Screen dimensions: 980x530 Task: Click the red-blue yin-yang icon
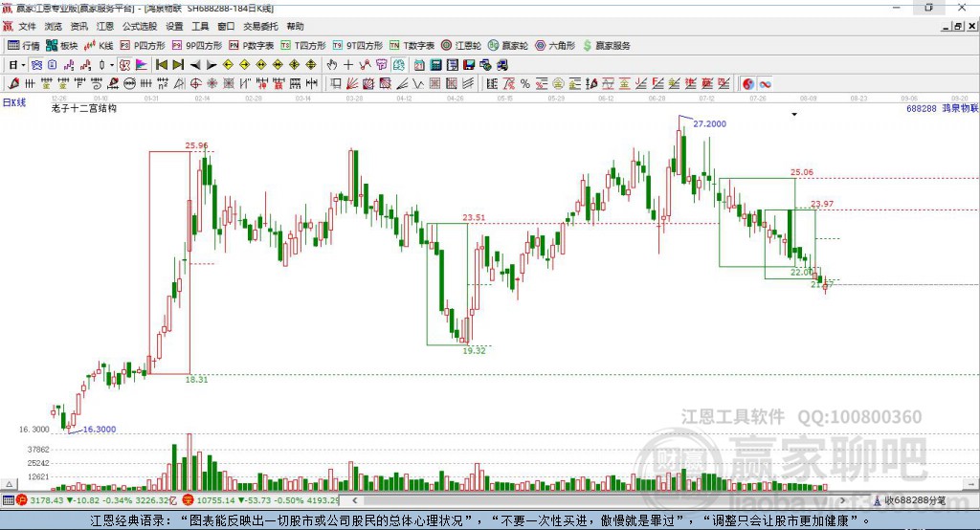click(748, 84)
